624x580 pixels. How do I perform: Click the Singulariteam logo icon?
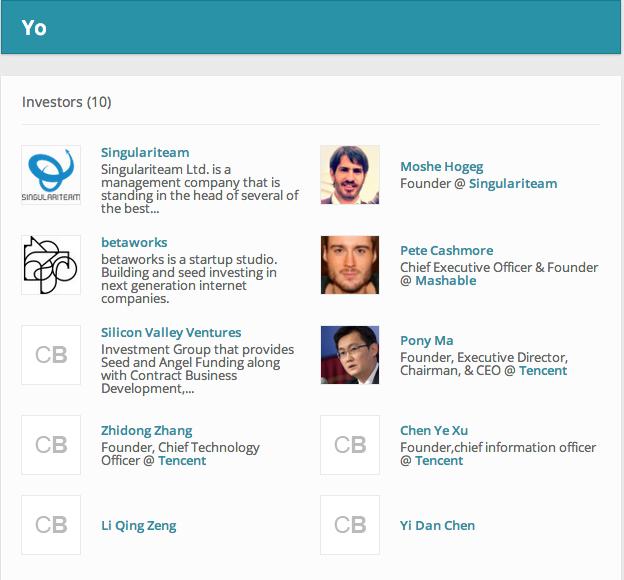tap(51, 175)
